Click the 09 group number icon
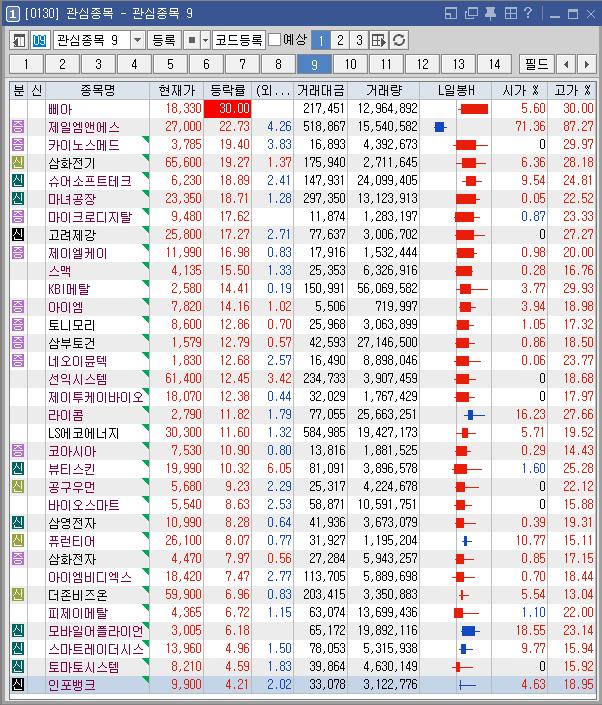This screenshot has width=602, height=705. tap(39, 40)
